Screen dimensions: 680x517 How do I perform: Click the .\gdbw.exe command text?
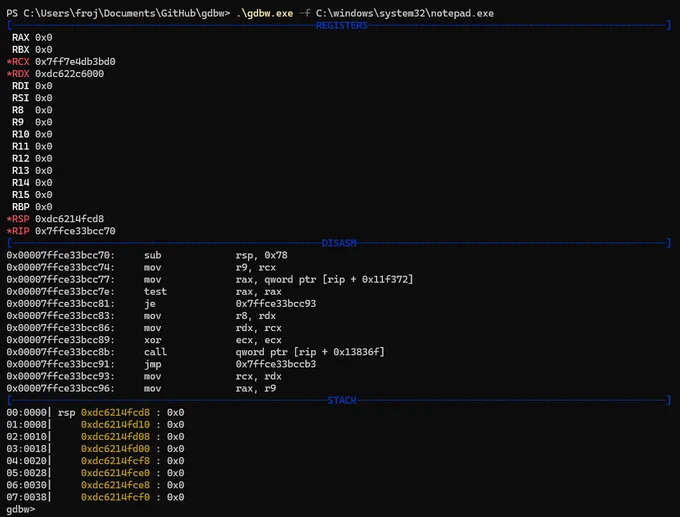coord(265,13)
